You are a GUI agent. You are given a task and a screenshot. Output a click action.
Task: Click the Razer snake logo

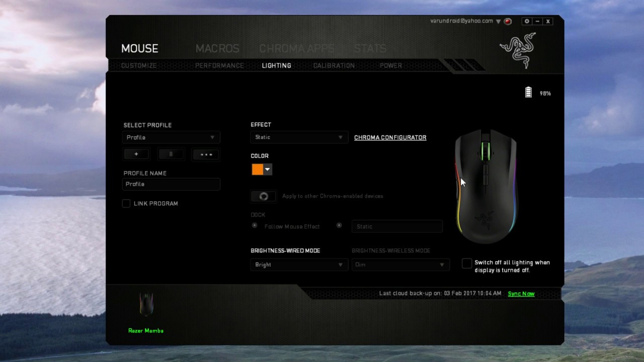pyautogui.click(x=518, y=50)
